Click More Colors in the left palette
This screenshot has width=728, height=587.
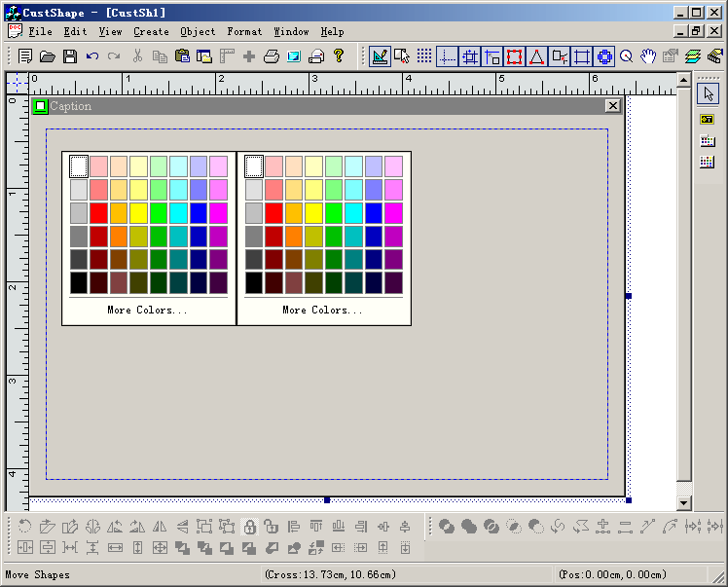pos(148,310)
